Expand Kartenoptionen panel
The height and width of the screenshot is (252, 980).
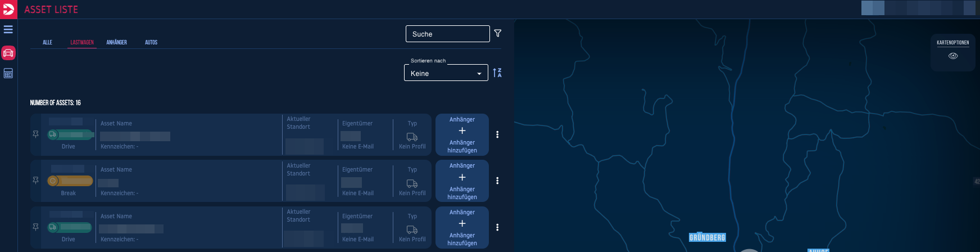[x=953, y=43]
